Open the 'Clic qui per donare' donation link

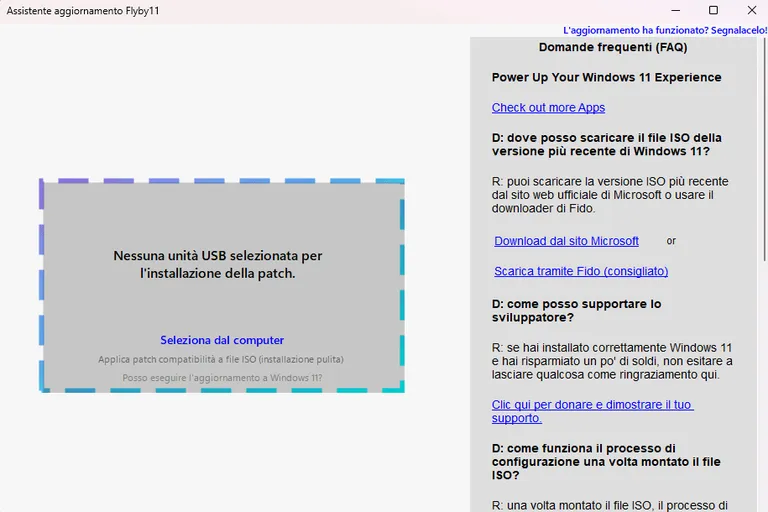[x=592, y=412]
